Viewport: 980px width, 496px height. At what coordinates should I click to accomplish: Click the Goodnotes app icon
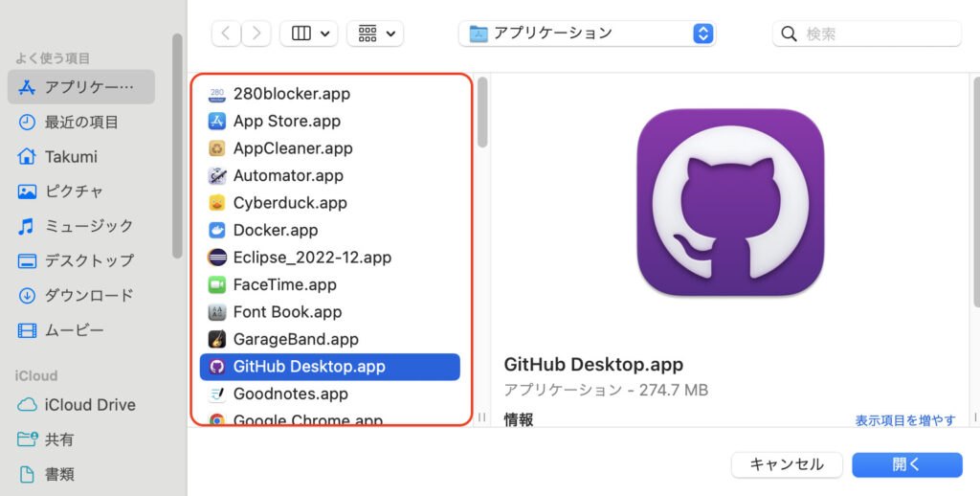click(217, 394)
